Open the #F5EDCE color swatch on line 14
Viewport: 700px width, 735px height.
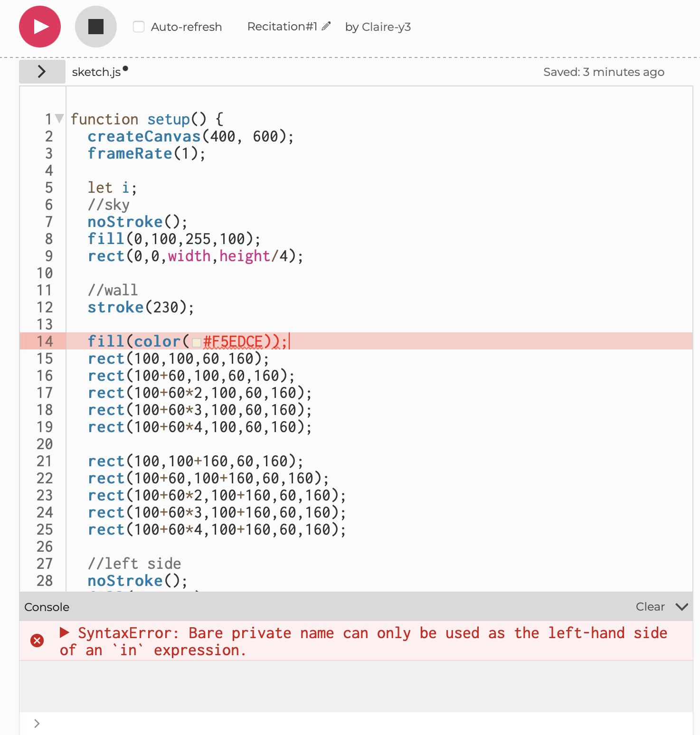click(x=196, y=342)
